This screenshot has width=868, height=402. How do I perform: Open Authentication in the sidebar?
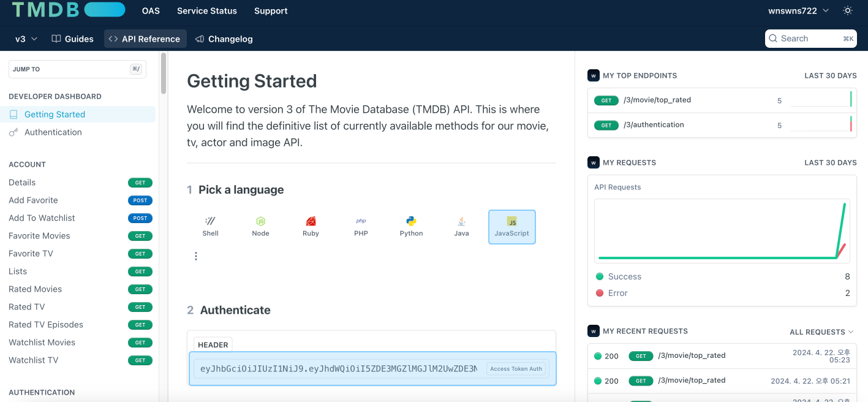tap(78, 132)
